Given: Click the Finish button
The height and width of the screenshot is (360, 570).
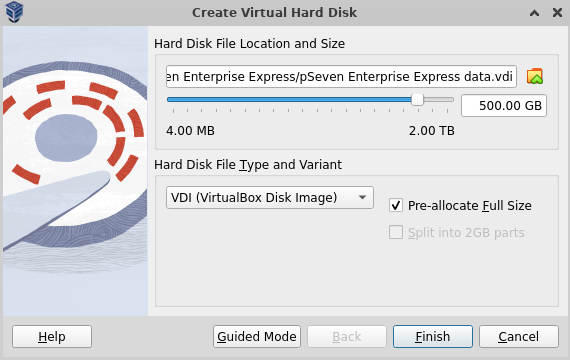Looking at the screenshot, I should [433, 336].
